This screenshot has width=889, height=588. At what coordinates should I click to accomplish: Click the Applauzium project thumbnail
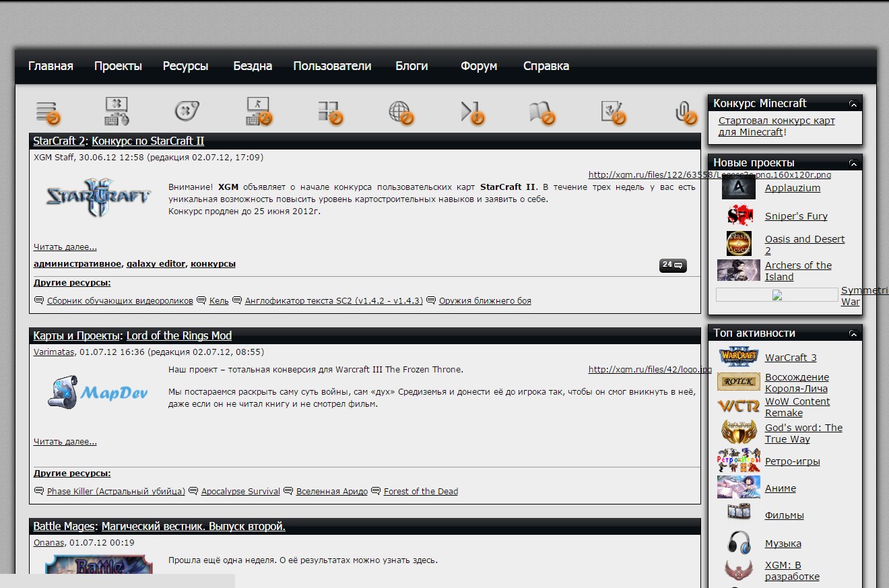click(738, 188)
